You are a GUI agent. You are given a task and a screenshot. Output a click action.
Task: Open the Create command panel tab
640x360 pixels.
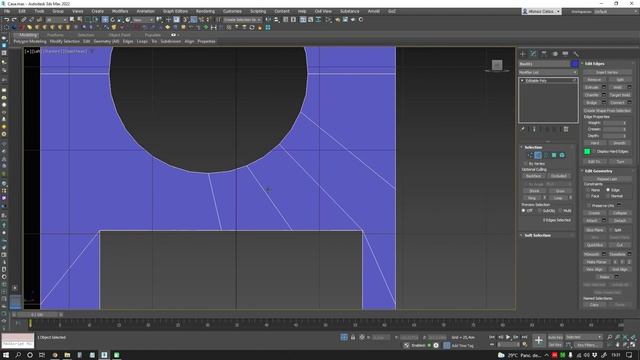tap(522, 54)
